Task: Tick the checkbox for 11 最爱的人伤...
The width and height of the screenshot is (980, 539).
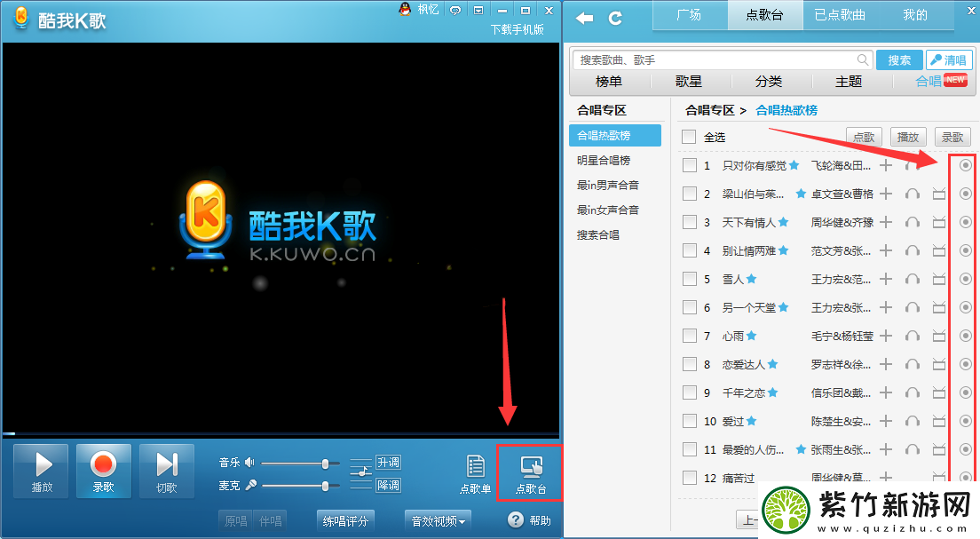Action: [x=690, y=449]
